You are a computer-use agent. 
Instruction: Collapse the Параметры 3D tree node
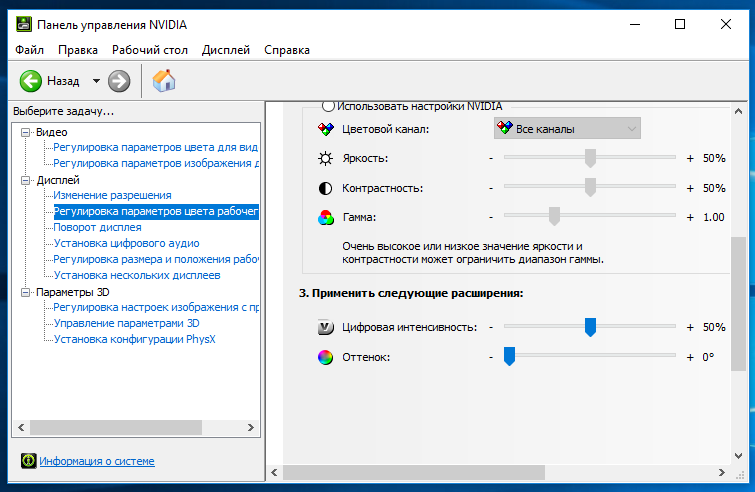click(x=26, y=292)
